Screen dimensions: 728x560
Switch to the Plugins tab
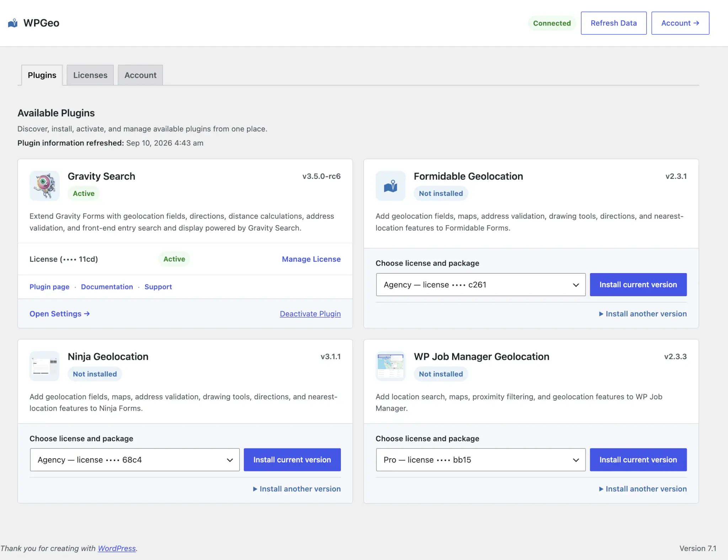[x=42, y=75]
